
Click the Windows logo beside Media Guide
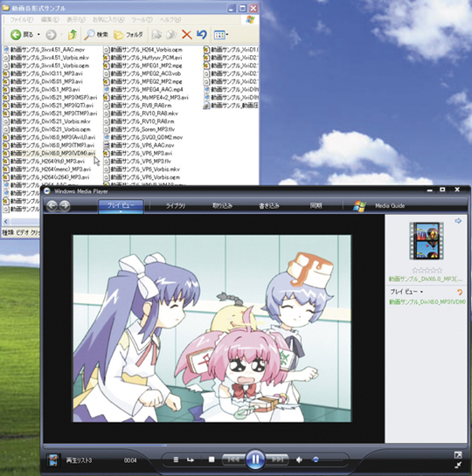pos(359,206)
